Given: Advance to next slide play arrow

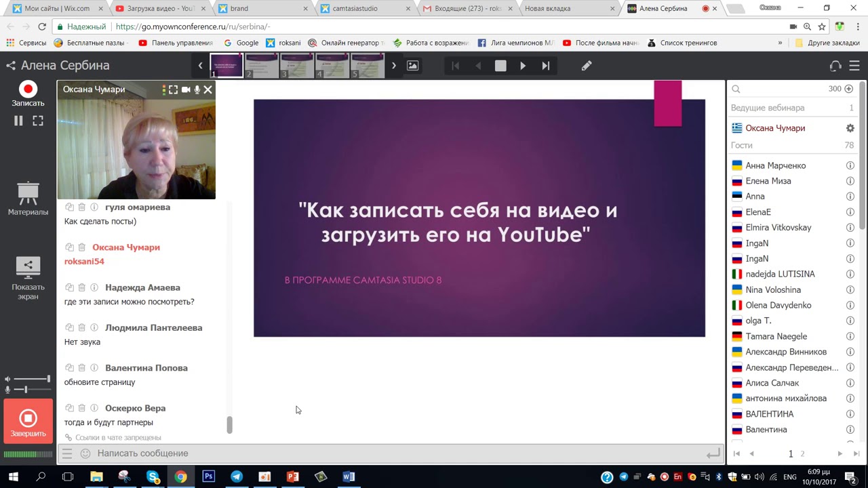Looking at the screenshot, I should click(x=523, y=66).
